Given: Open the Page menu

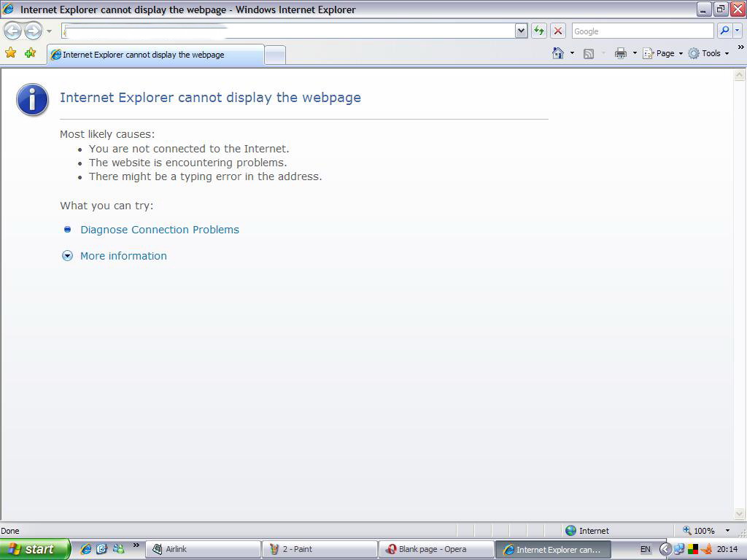Looking at the screenshot, I should [662, 53].
